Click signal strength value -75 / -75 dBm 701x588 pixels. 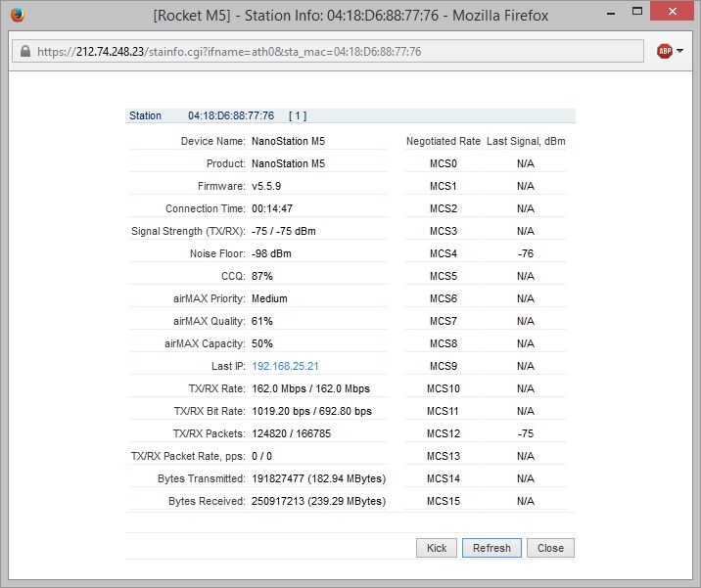[284, 231]
